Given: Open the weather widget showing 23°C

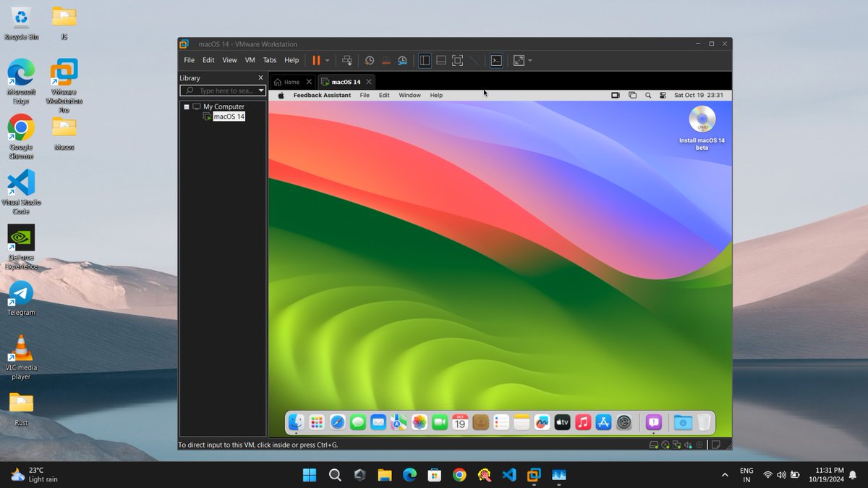Looking at the screenshot, I should [x=35, y=475].
